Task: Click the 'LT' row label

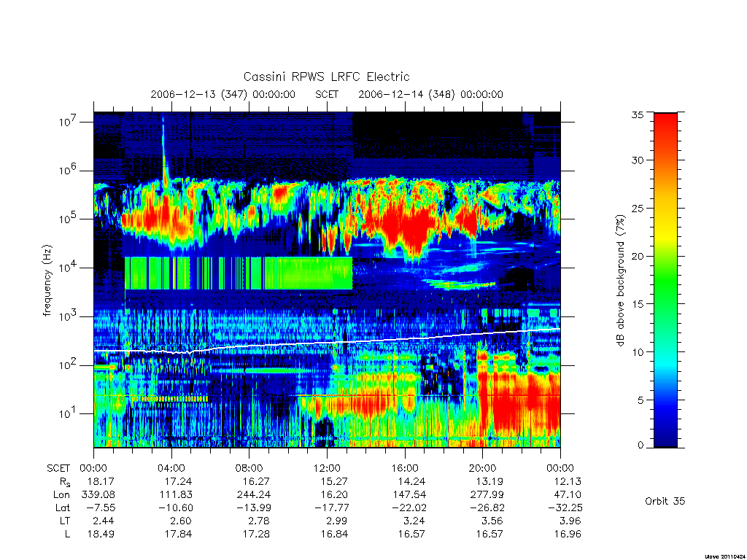Action: coord(64,521)
